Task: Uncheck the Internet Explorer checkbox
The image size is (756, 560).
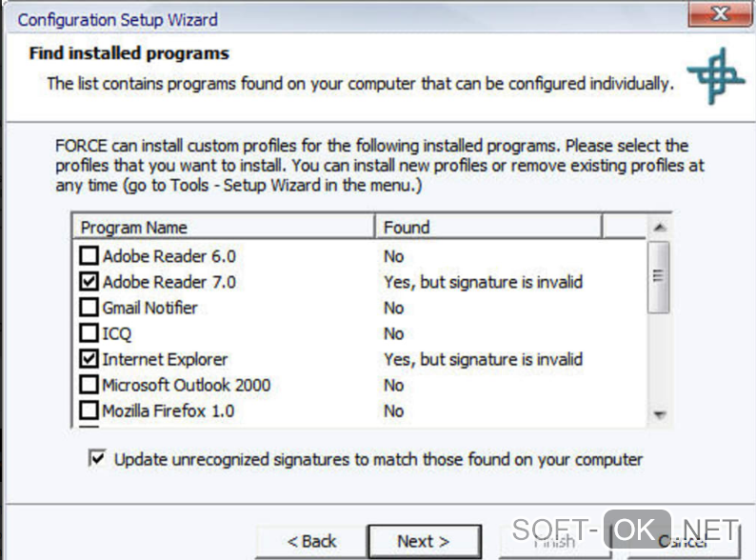Action: tap(89, 359)
